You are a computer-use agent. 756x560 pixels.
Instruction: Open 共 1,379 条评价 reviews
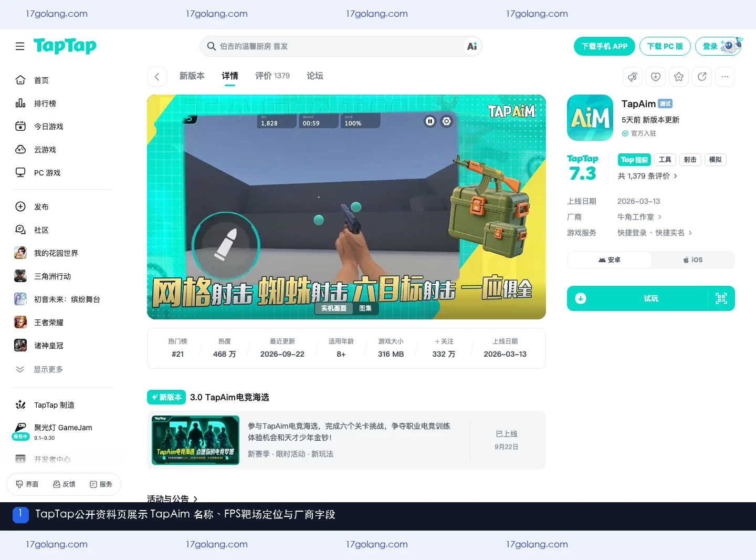click(648, 176)
